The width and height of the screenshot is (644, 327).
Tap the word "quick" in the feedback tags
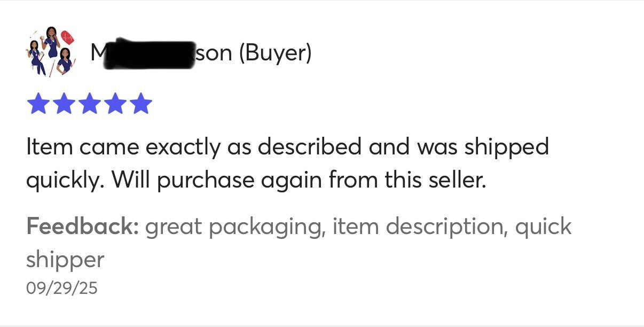click(x=543, y=227)
